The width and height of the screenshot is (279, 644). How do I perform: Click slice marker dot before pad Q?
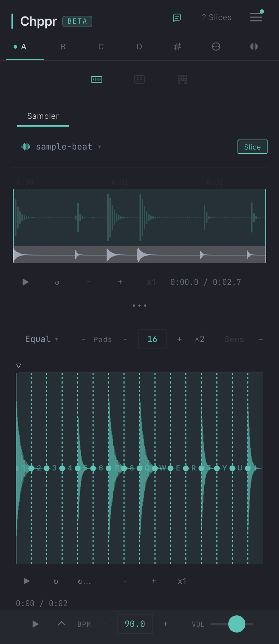click(x=139, y=468)
